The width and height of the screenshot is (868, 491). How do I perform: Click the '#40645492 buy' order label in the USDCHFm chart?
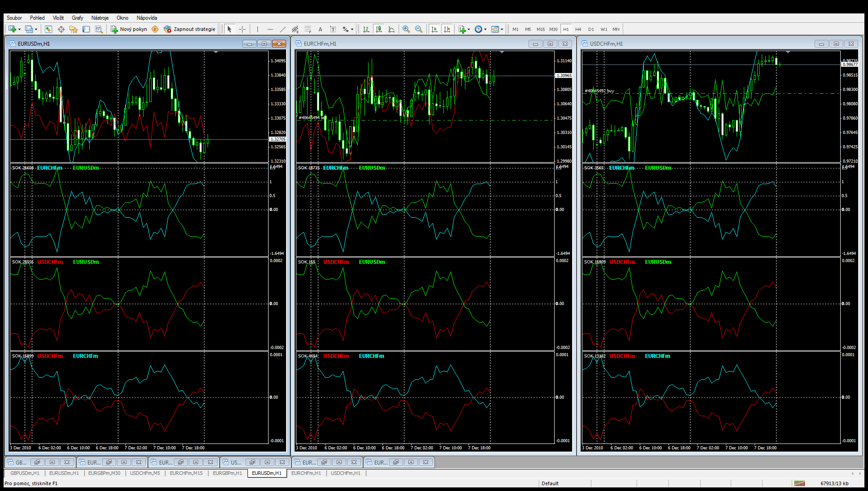599,91
